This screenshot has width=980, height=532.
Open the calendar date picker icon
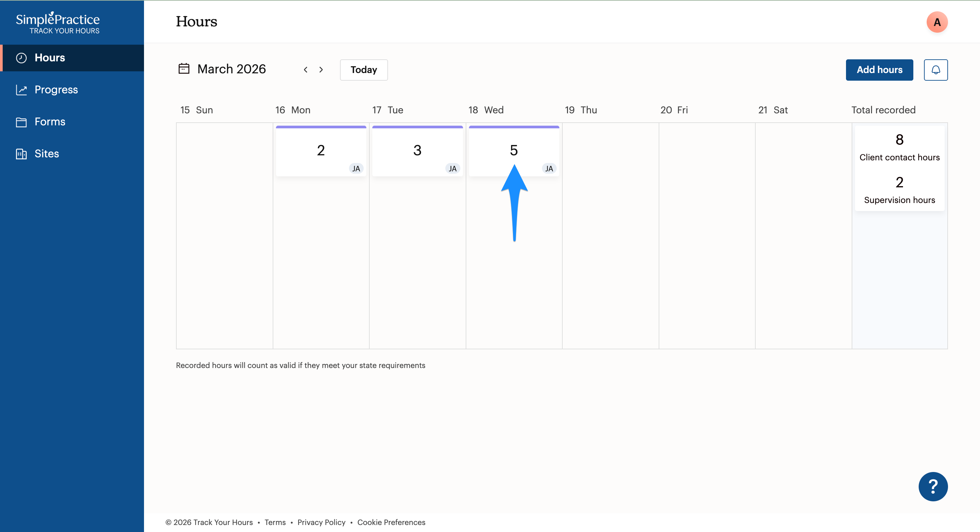click(184, 69)
